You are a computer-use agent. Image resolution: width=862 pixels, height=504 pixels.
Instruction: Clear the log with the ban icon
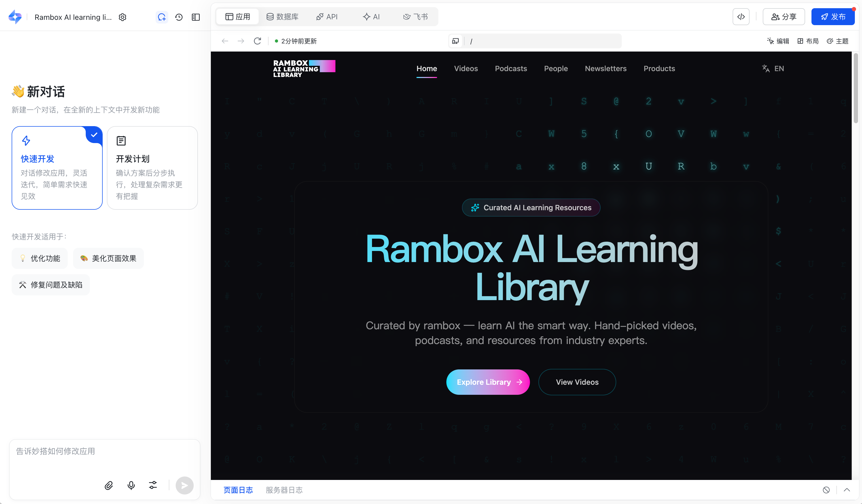826,490
